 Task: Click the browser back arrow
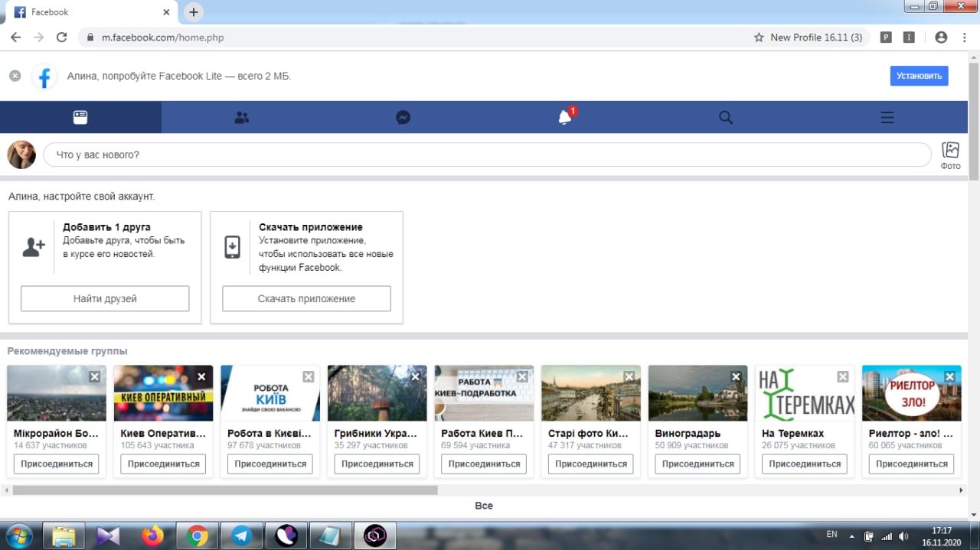[x=15, y=37]
